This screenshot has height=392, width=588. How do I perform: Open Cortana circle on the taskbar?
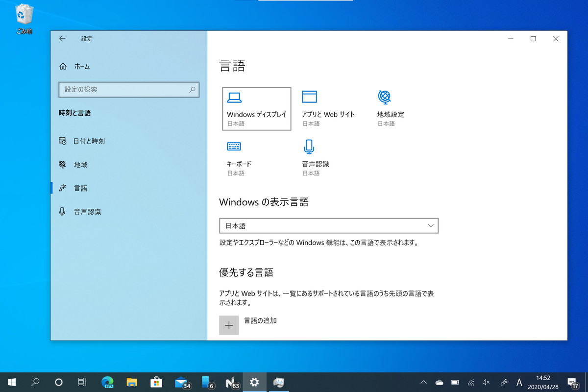[x=59, y=382]
